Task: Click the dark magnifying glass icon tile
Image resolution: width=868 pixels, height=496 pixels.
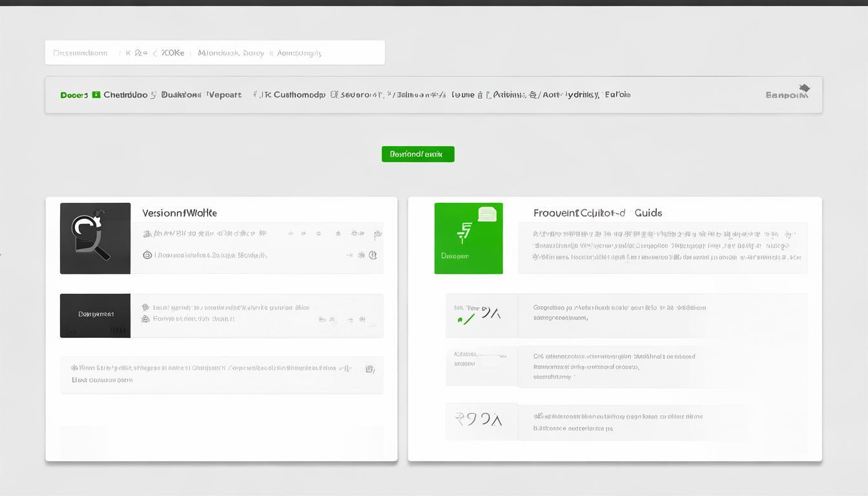Action: (95, 238)
